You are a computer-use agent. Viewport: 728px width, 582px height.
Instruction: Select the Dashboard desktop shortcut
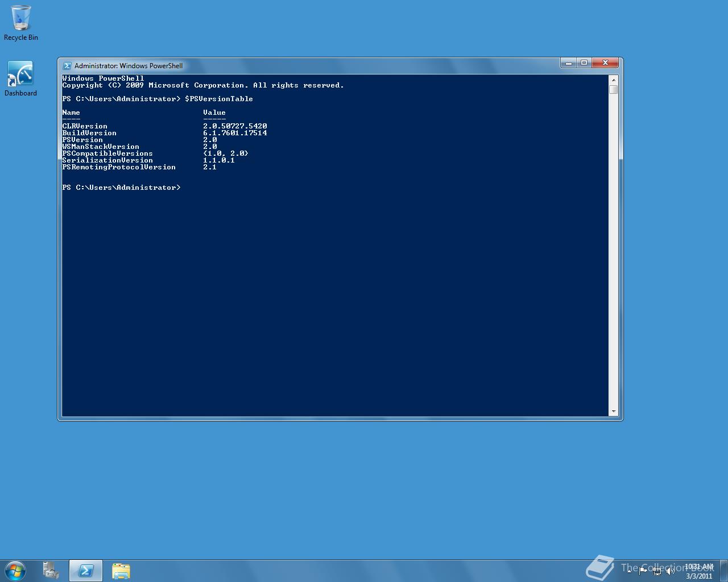20,78
